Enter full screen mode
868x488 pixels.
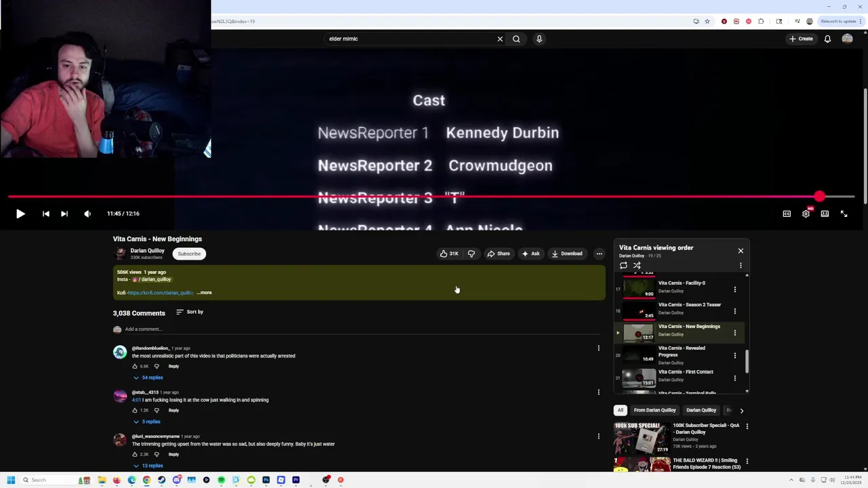point(844,213)
